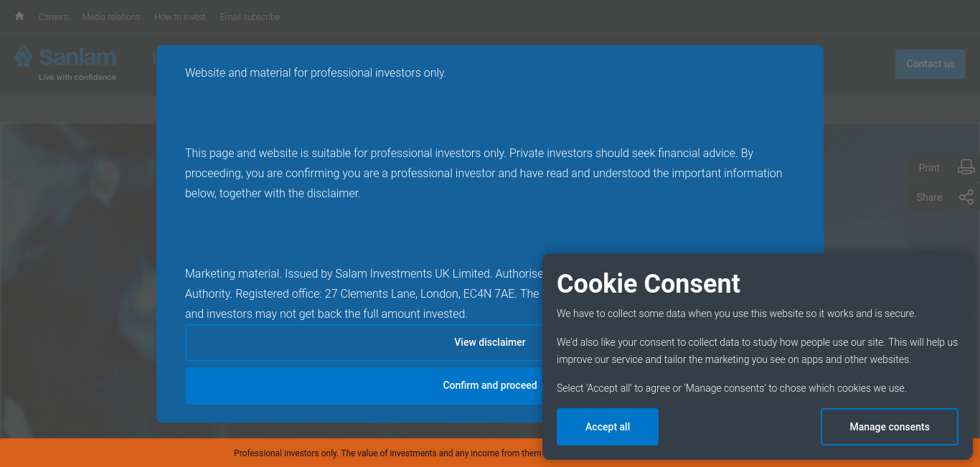Open the Email subscribe link

[x=250, y=17]
